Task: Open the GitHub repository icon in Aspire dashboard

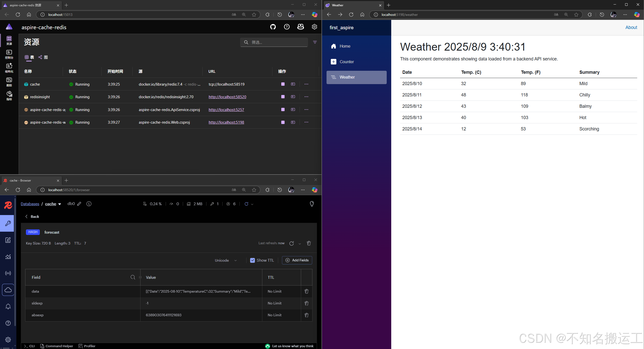Action: pos(273,27)
